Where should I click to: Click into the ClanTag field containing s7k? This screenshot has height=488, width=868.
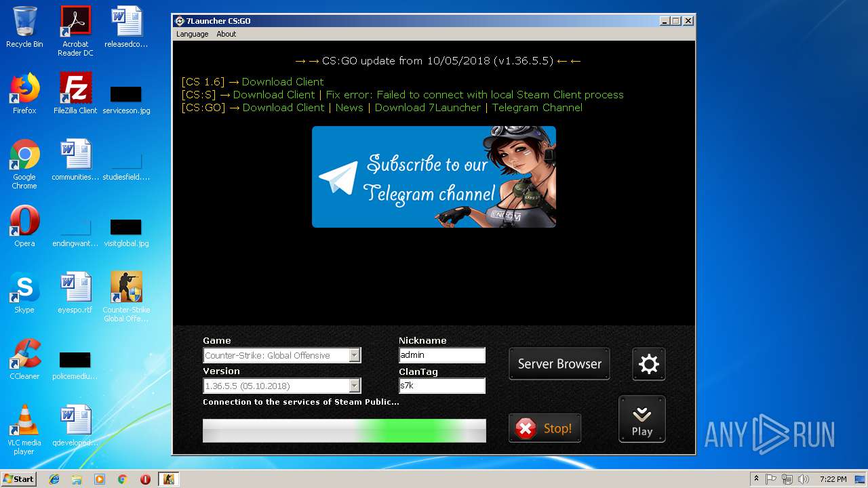(x=442, y=386)
